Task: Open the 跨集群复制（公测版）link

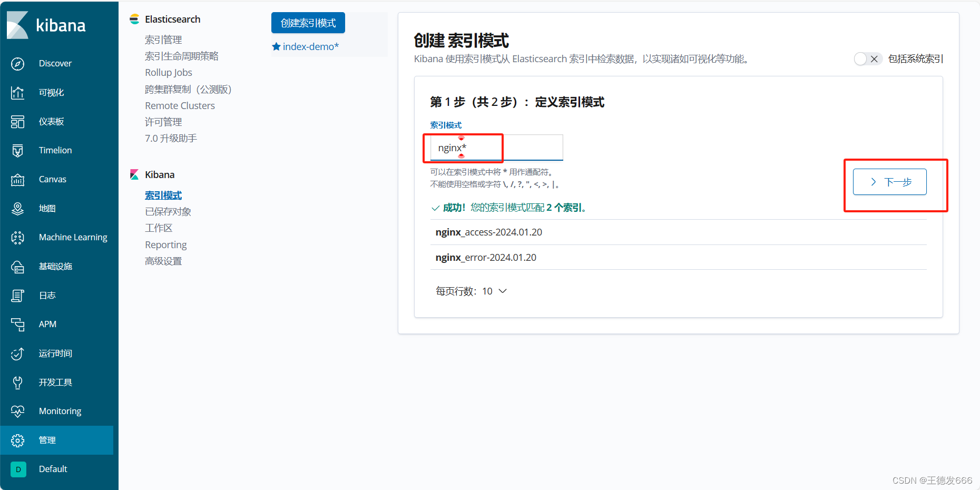Action: pos(188,89)
